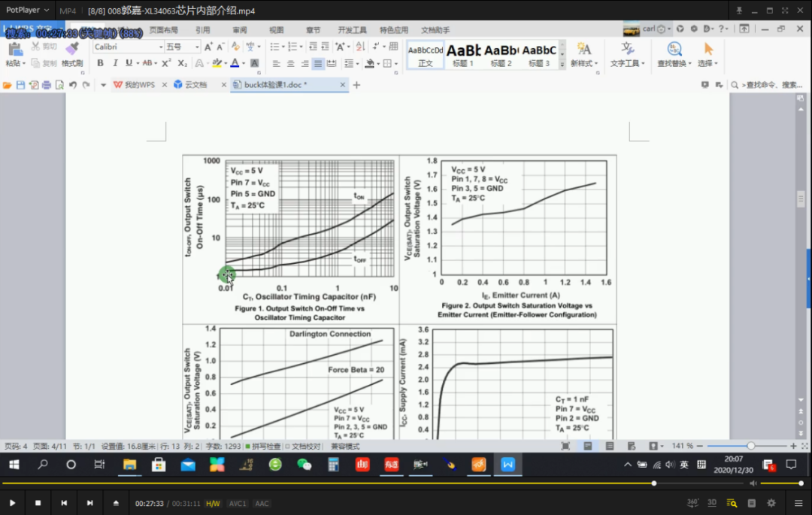Expand the bullet list dropdown arrow
The image size is (812, 515).
click(283, 47)
